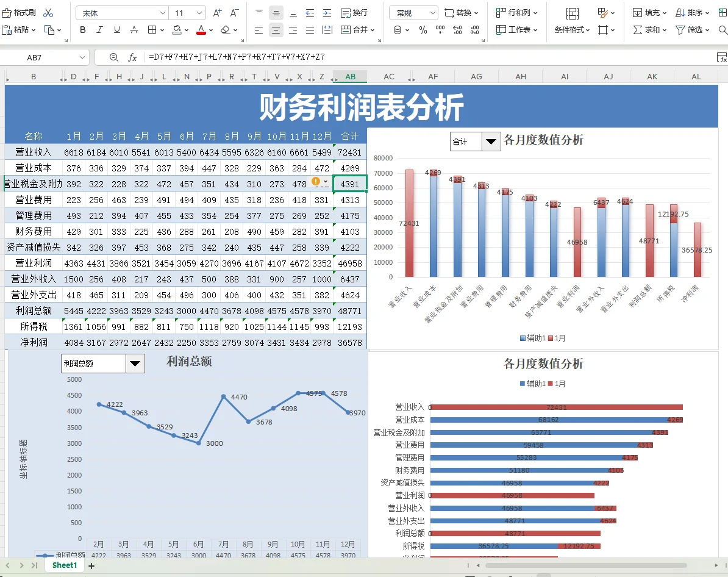Apply percent style format
The height and width of the screenshot is (577, 728).
(423, 30)
